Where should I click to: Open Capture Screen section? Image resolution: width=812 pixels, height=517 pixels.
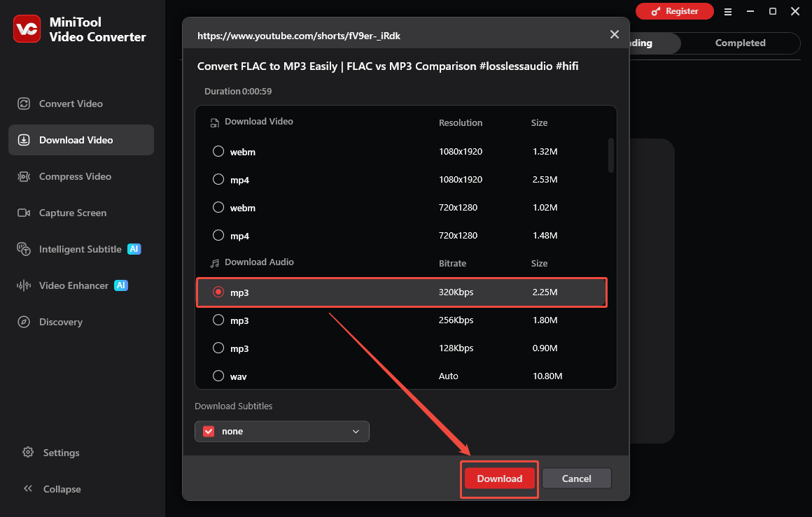(x=81, y=213)
